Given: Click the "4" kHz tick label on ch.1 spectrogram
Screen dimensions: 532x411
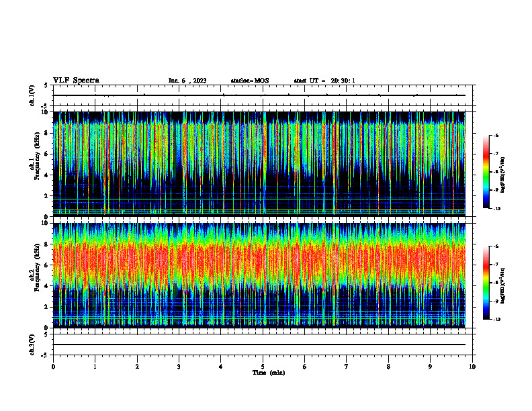Looking at the screenshot, I should [x=47, y=175].
